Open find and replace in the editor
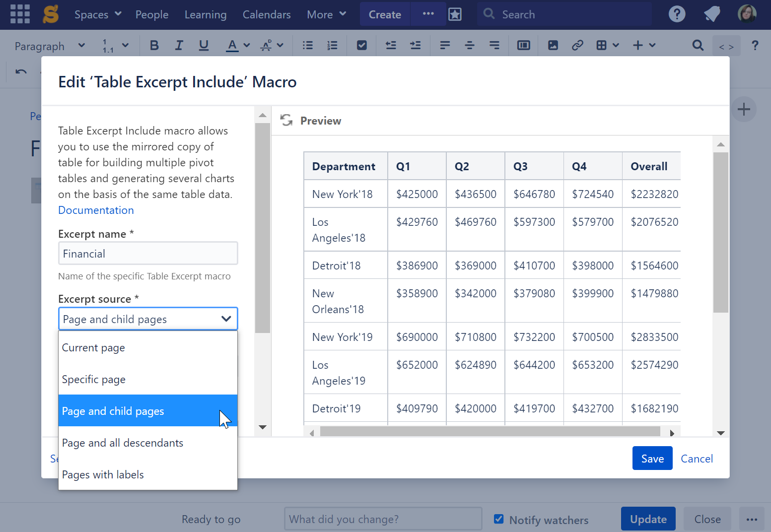 (698, 45)
